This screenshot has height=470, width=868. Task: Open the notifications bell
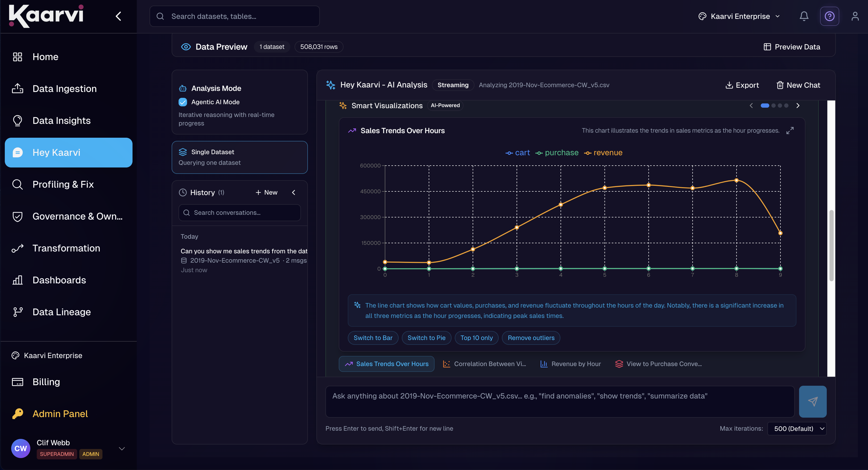coord(804,16)
